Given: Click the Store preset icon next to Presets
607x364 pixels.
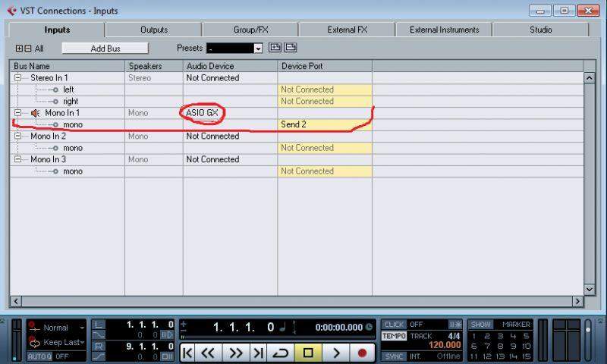Looking at the screenshot, I should pyautogui.click(x=275, y=48).
